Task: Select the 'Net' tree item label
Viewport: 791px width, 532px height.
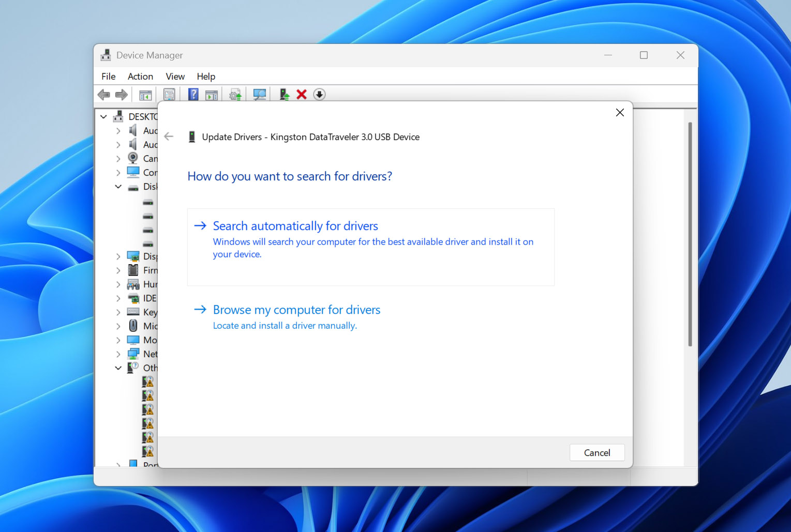Action: coord(150,354)
